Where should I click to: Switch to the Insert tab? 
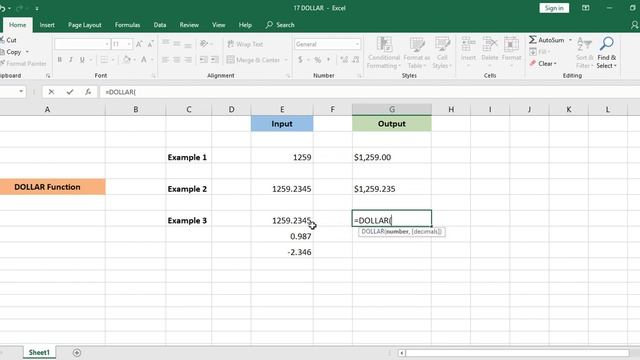47,25
